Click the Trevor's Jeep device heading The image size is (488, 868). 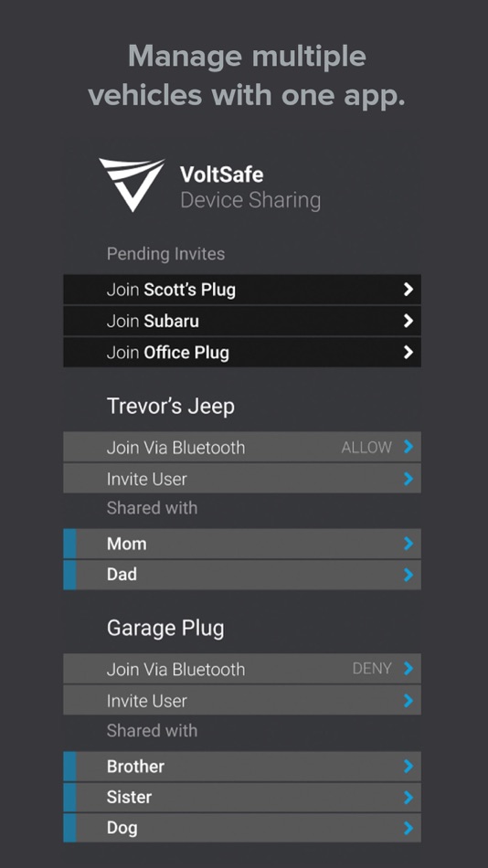click(171, 407)
